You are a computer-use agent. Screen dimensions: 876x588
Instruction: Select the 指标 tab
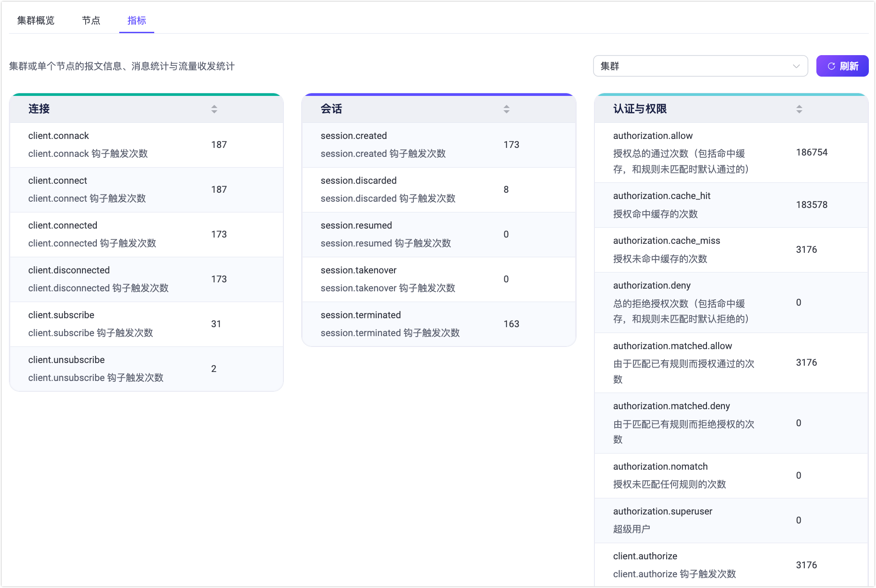point(137,21)
